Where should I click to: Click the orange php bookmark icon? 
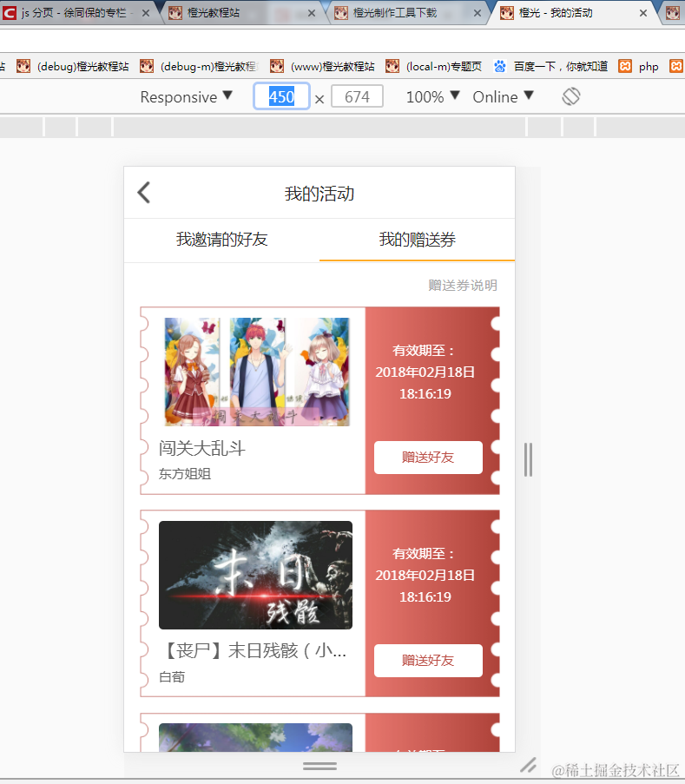click(625, 66)
